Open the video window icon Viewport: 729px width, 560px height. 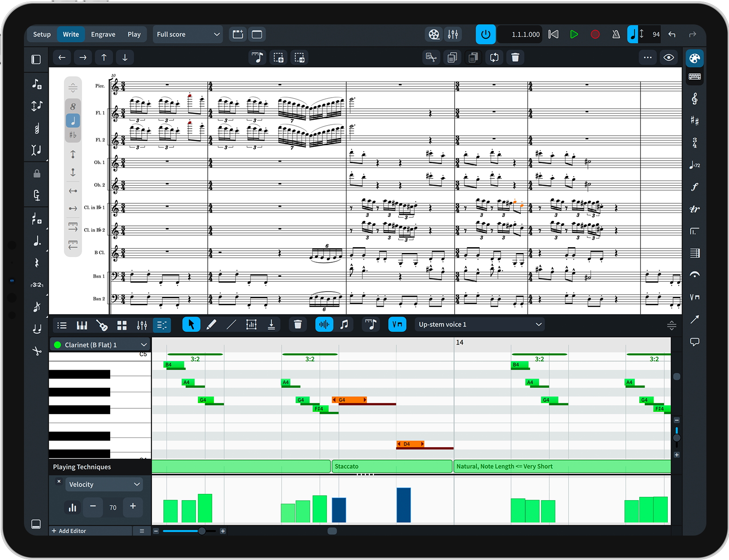pyautogui.click(x=434, y=34)
